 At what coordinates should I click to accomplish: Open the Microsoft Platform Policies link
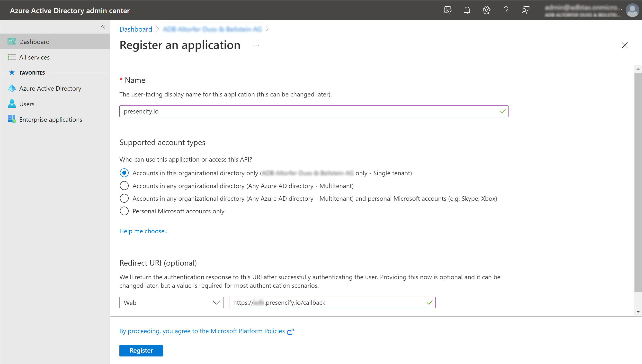click(202, 331)
